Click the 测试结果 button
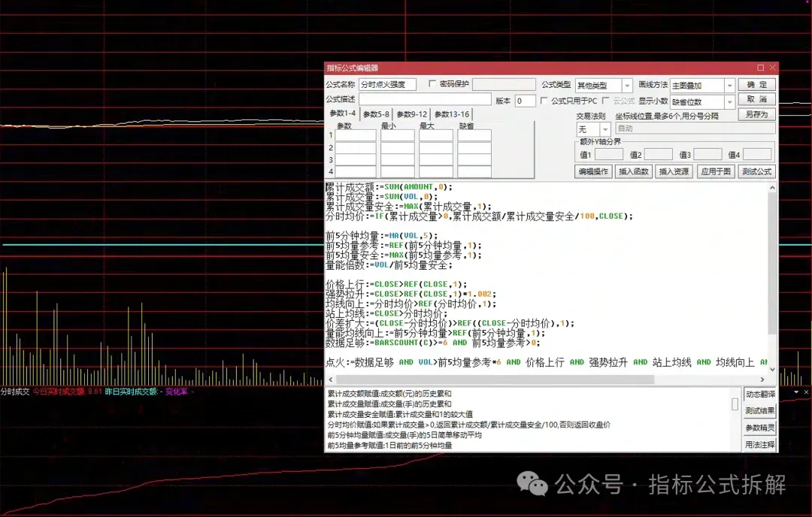The image size is (812, 517). point(759,411)
